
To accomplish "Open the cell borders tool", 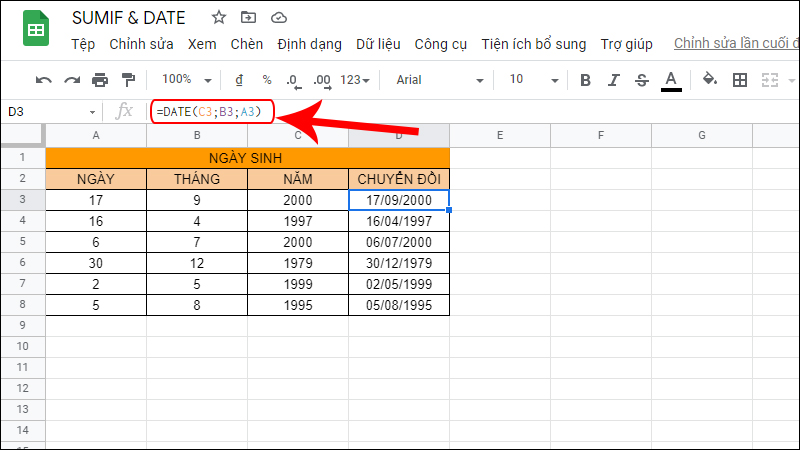I will tap(740, 80).
